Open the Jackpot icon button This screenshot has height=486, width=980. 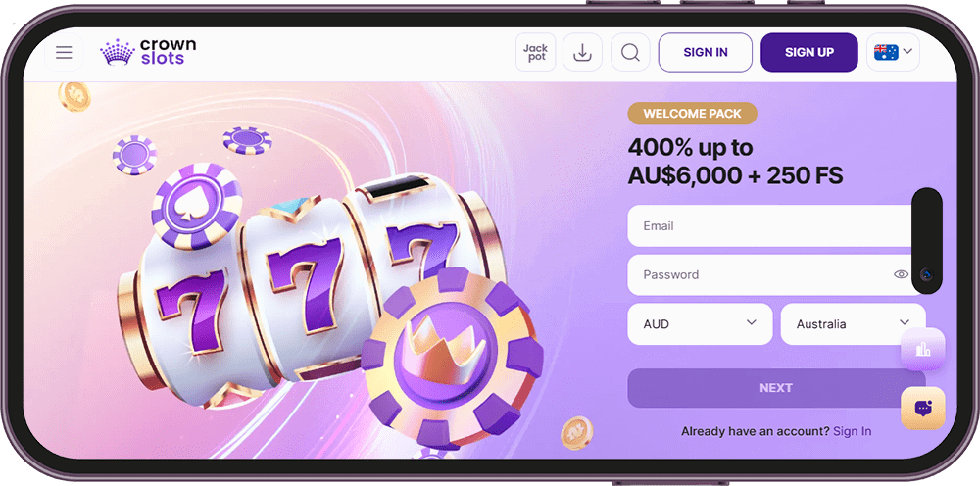point(535,52)
